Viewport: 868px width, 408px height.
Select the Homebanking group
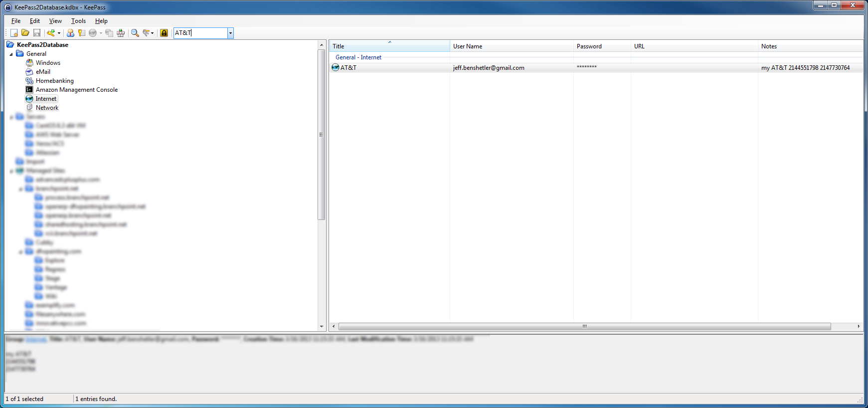(x=55, y=81)
